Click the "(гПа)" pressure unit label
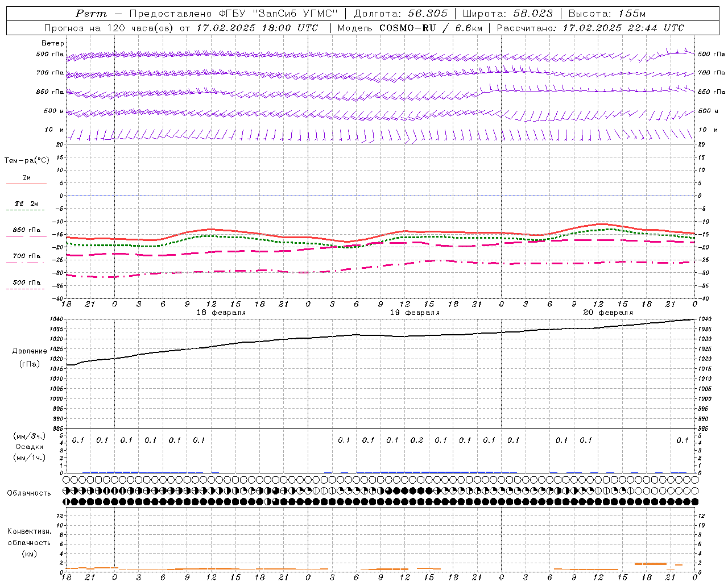Screen dimensions: 728x582 tap(30, 364)
